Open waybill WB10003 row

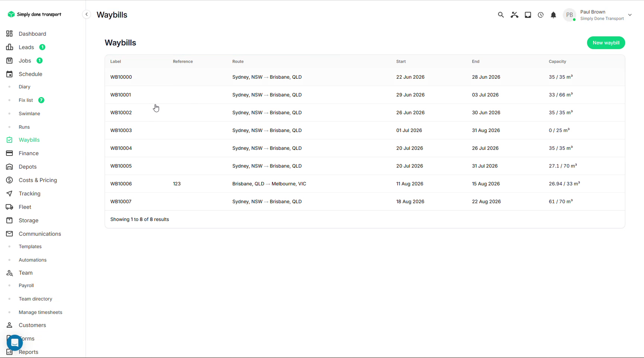click(x=365, y=131)
